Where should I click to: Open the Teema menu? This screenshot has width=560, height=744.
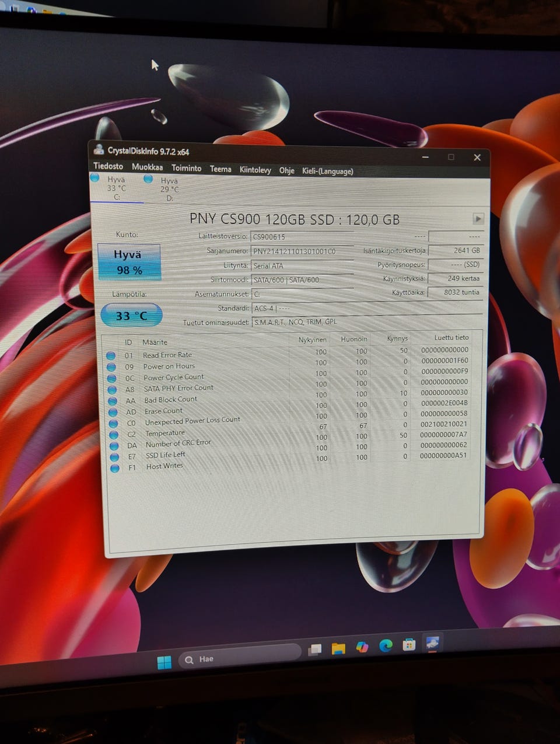(x=220, y=169)
